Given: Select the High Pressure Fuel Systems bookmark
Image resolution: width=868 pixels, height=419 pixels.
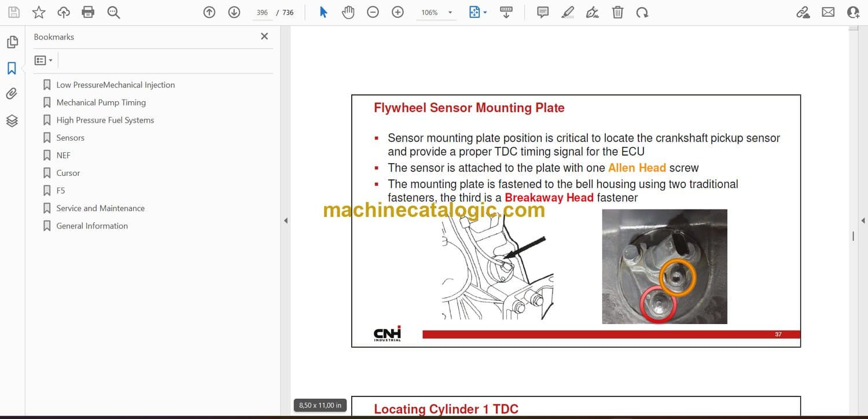Looking at the screenshot, I should (105, 120).
